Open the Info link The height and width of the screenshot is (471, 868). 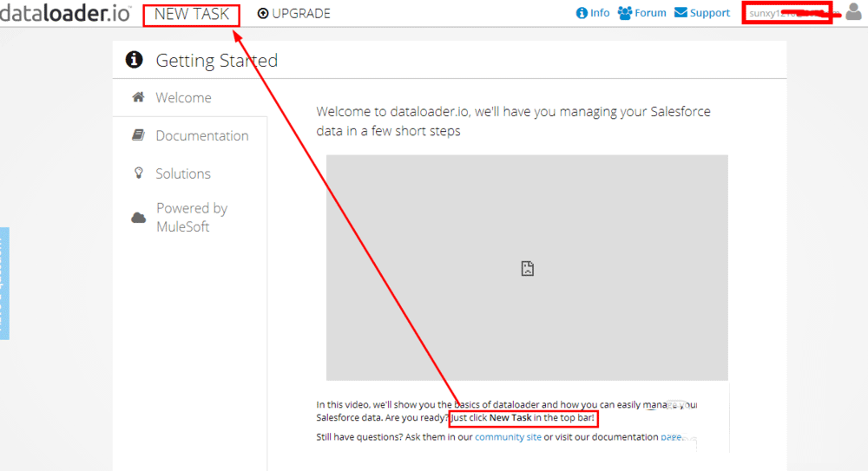(x=593, y=13)
